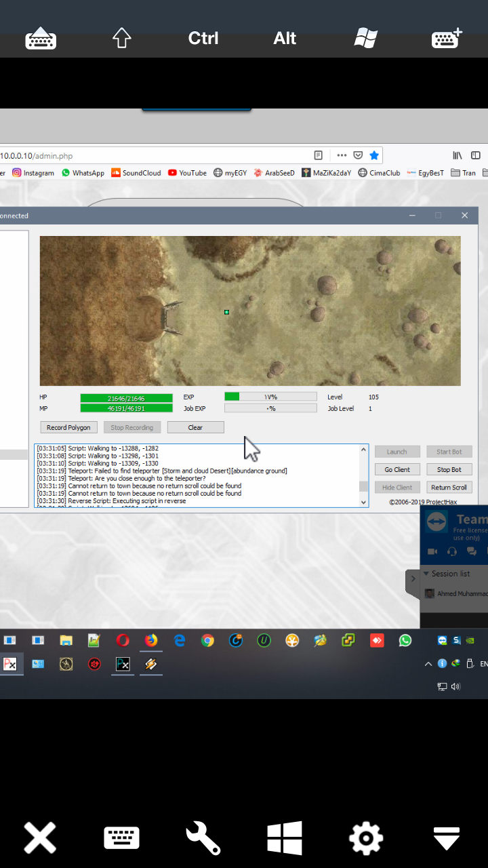The height and width of the screenshot is (868, 488).
Task: Close the remote session with X icon
Action: pyautogui.click(x=40, y=838)
